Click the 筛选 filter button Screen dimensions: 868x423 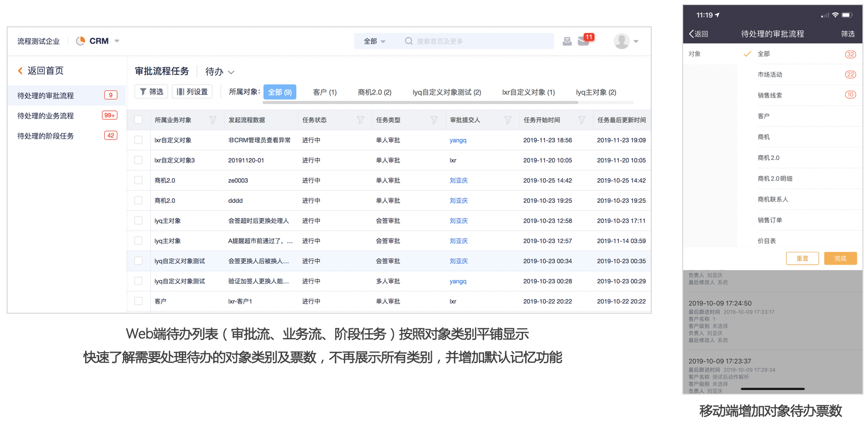pos(151,92)
